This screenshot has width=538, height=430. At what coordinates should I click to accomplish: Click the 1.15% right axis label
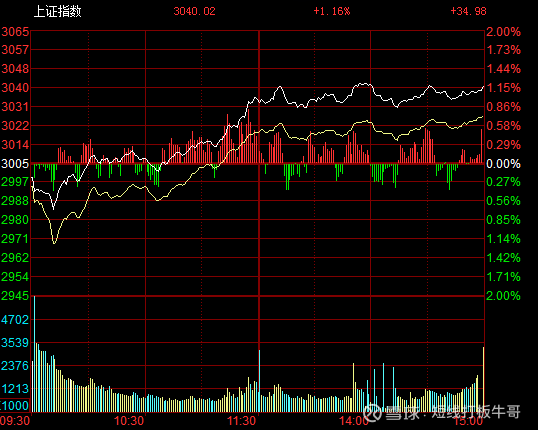pos(503,88)
